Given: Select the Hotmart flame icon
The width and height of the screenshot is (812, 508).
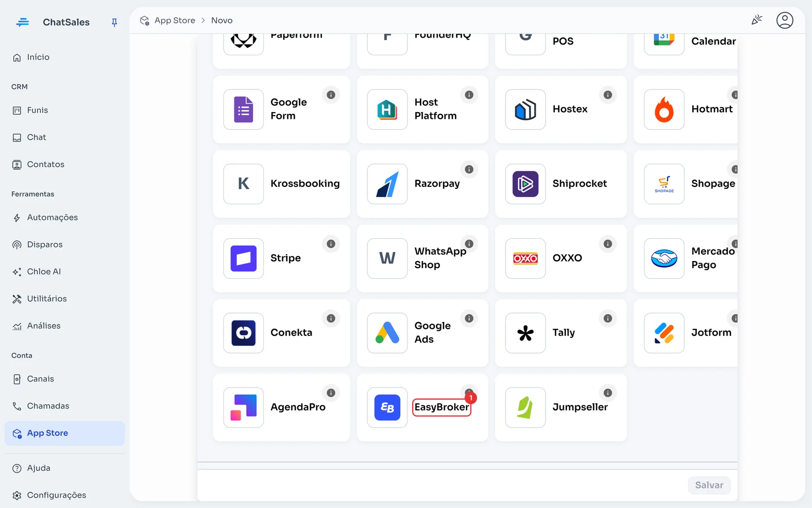Looking at the screenshot, I should tap(664, 110).
